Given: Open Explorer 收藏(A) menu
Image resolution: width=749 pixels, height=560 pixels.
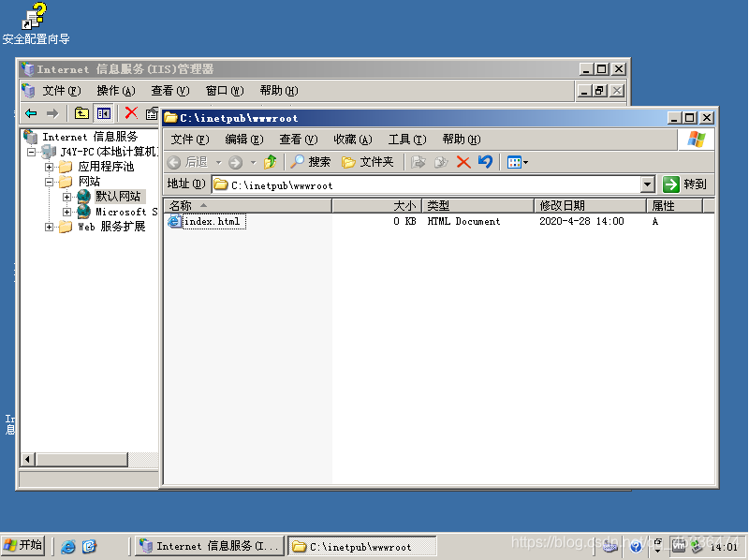Looking at the screenshot, I should 353,140.
